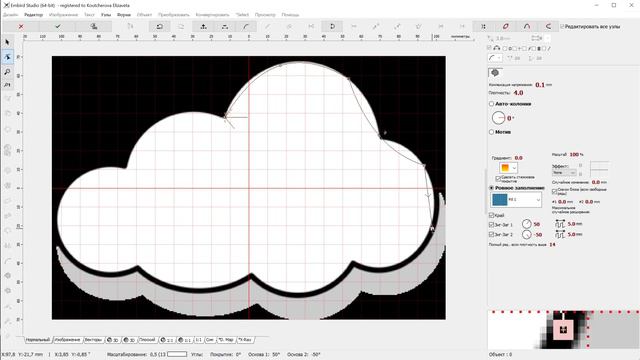640x360 pixels.
Task: Click the tool below the magnifier in left toolbar
Action: coord(7,85)
